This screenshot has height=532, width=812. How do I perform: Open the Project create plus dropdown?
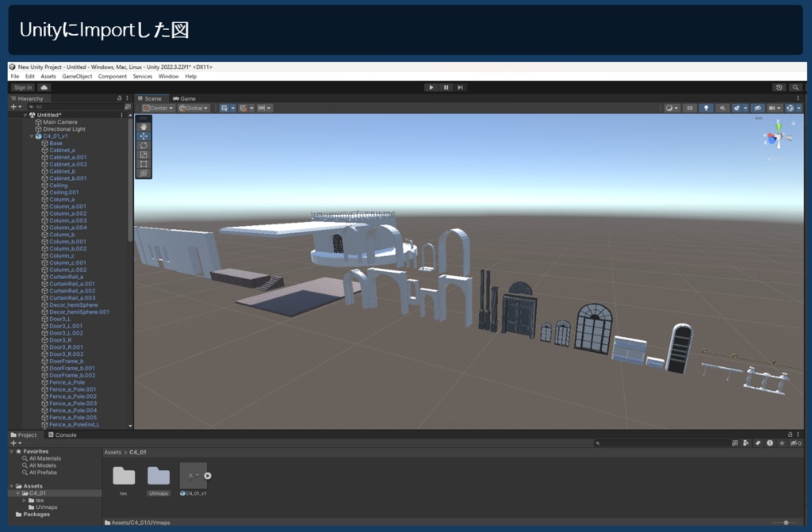click(x=16, y=443)
